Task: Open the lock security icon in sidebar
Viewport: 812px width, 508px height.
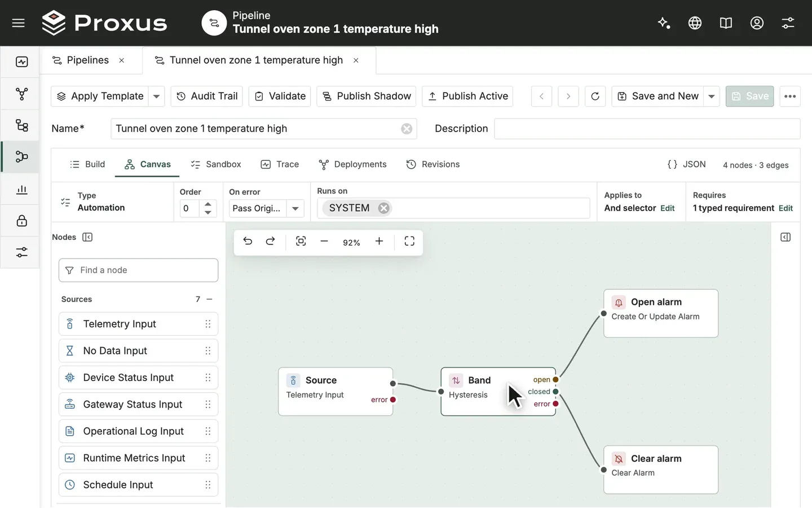Action: 22,220
